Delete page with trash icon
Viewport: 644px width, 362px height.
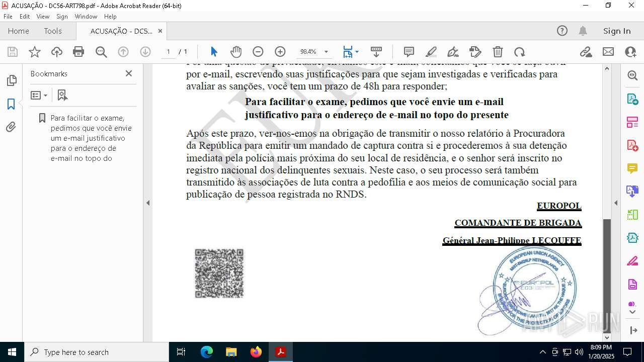click(498, 52)
